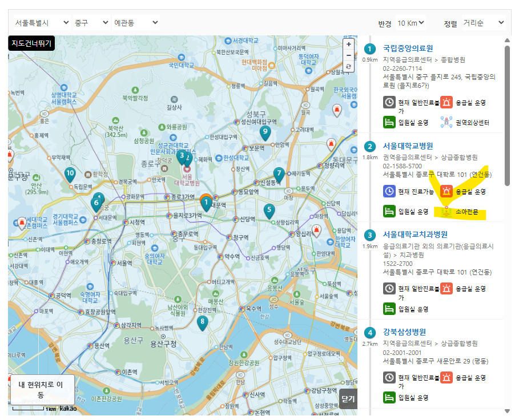Click the 닫기 close panel button
This screenshot has width=519, height=420.
[348, 399]
